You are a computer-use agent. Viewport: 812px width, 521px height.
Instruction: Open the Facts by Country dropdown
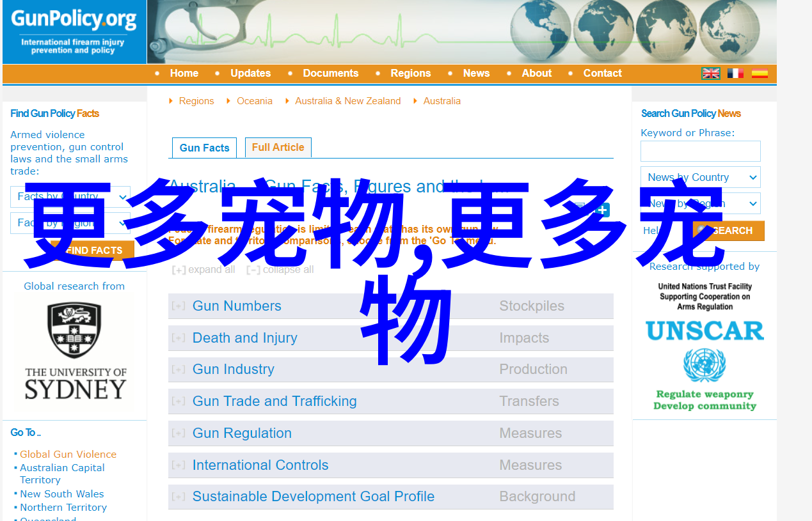point(70,196)
